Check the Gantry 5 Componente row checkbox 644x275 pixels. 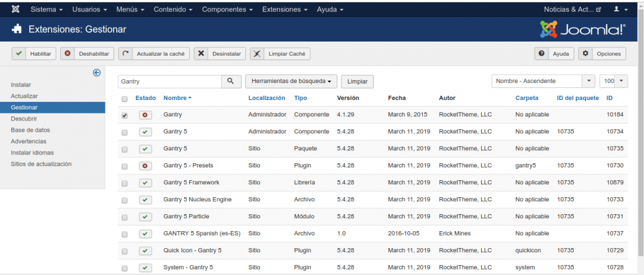point(125,133)
